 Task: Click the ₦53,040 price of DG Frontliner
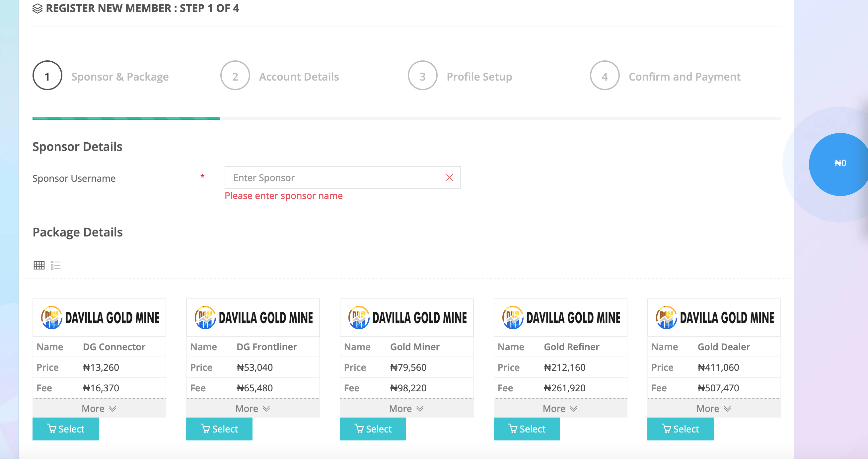tap(254, 367)
